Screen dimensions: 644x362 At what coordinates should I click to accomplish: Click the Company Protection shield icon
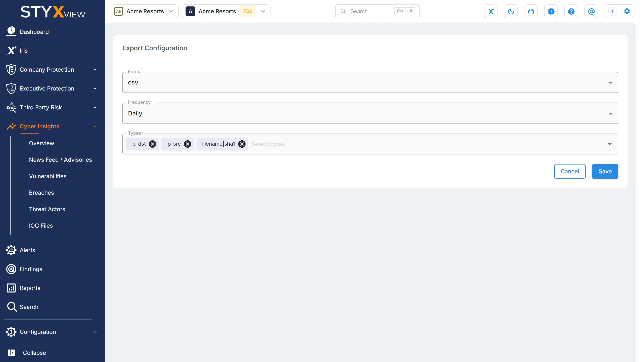click(11, 69)
